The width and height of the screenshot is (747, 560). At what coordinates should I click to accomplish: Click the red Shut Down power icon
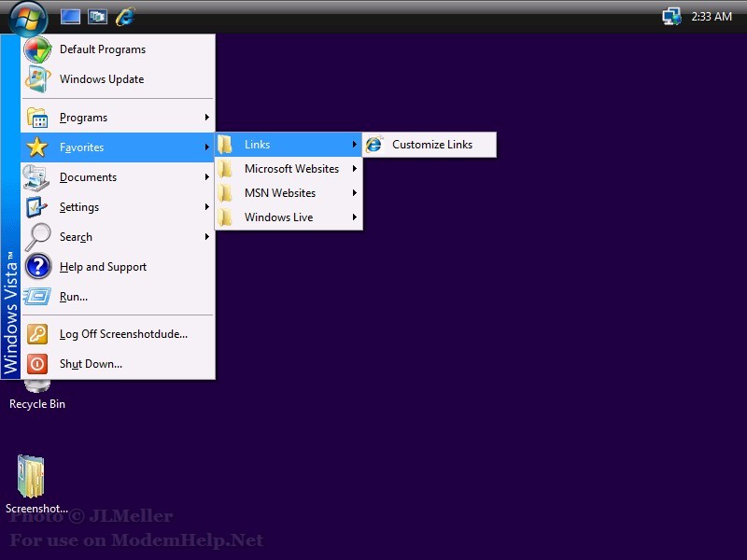click(x=37, y=364)
